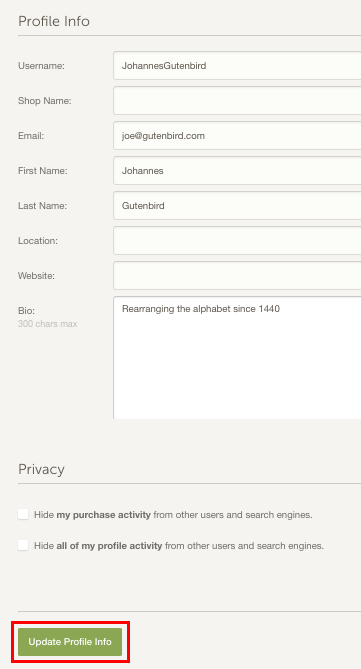This screenshot has height=669, width=361.
Task: Click the Update Profile Info button
Action: click(70, 642)
